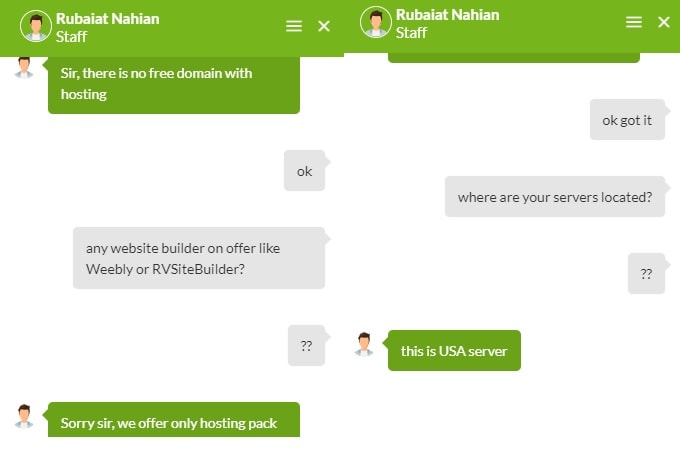Click Rubaiat Nahian's avatar in left header
This screenshot has height=471, width=680.
pos(36,26)
